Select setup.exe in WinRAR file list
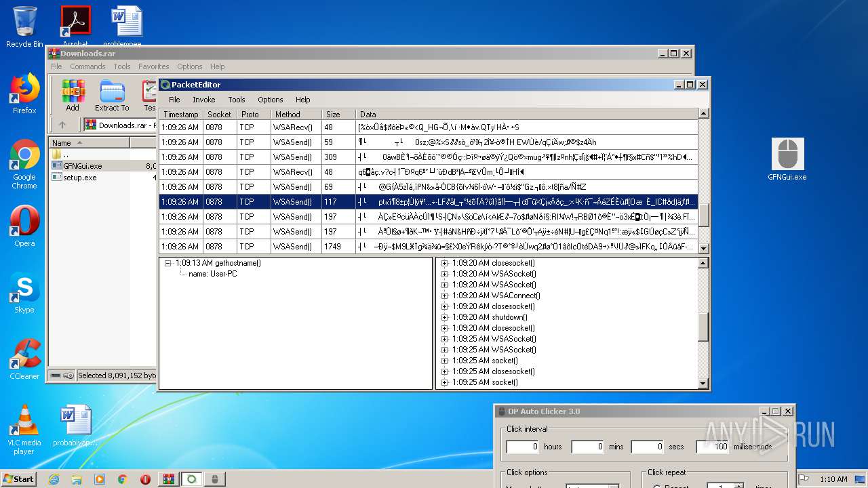 click(79, 177)
